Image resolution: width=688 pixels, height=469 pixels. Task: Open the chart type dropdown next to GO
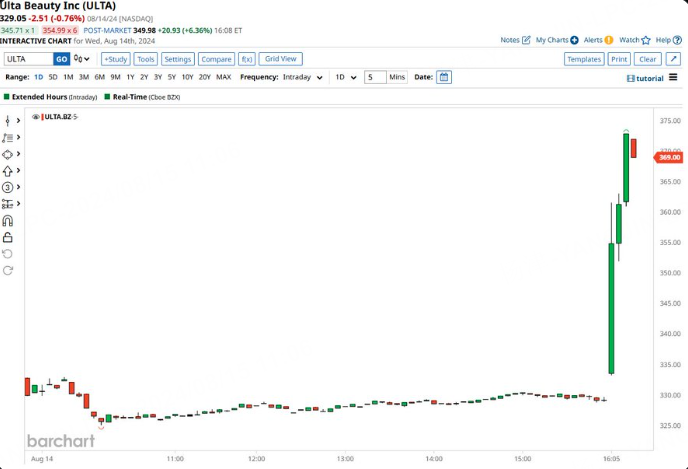point(82,59)
